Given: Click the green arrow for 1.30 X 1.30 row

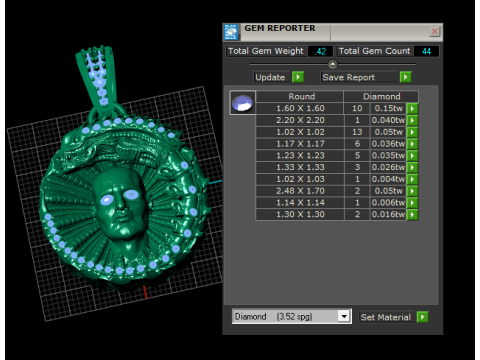Looking at the screenshot, I should pyautogui.click(x=412, y=214).
